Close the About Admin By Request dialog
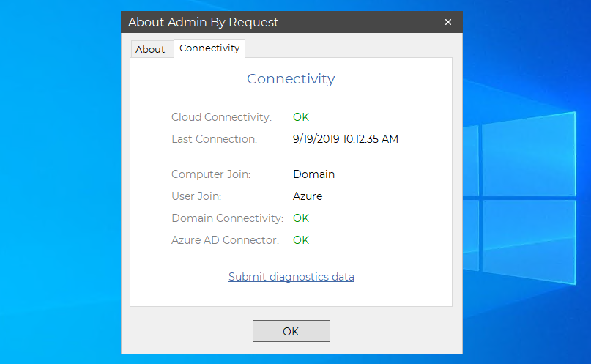The width and height of the screenshot is (591, 364). click(447, 22)
